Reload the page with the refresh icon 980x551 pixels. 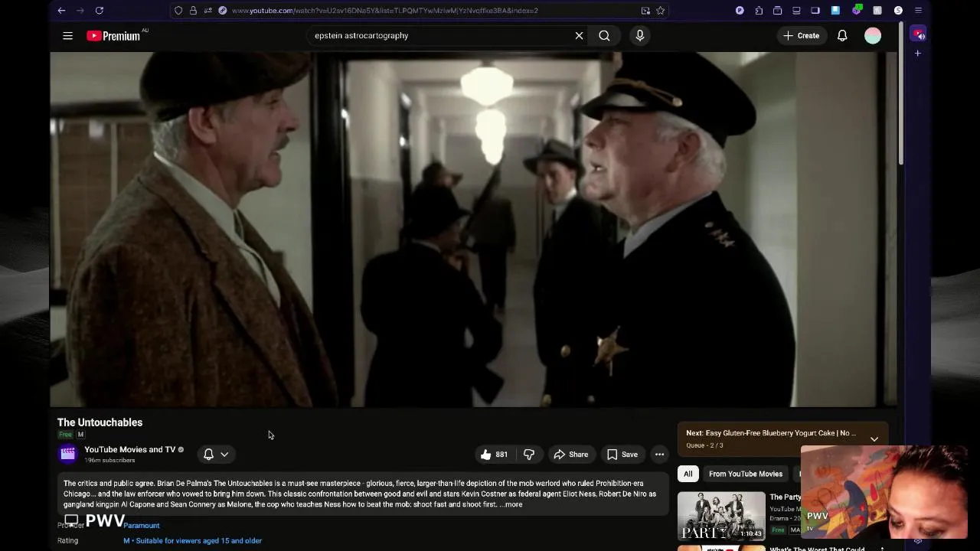coord(99,11)
